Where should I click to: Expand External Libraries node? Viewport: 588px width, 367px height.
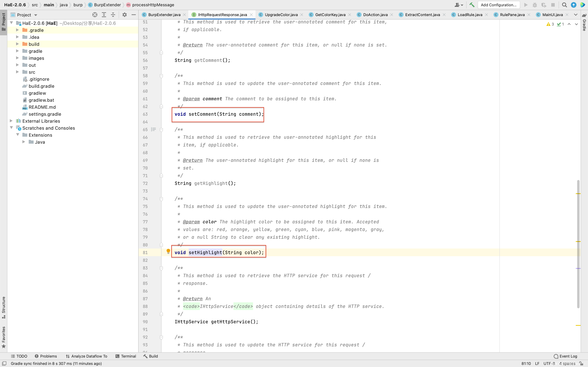pos(11,121)
